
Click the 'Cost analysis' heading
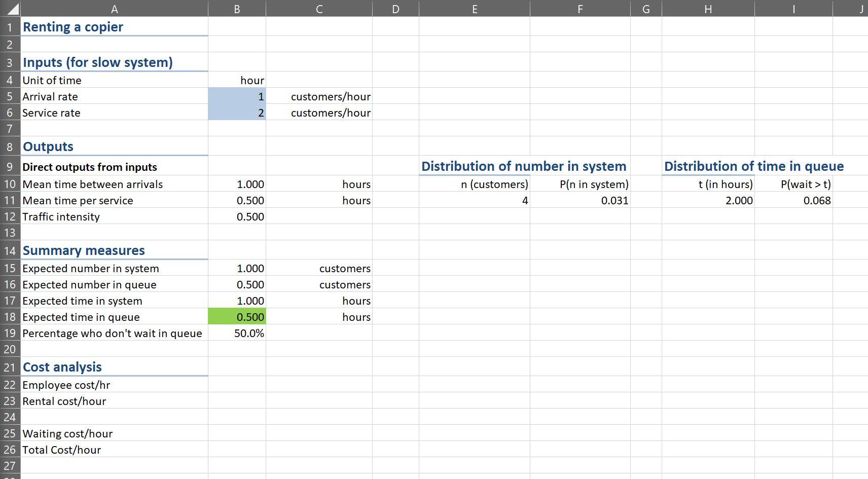tap(114, 367)
